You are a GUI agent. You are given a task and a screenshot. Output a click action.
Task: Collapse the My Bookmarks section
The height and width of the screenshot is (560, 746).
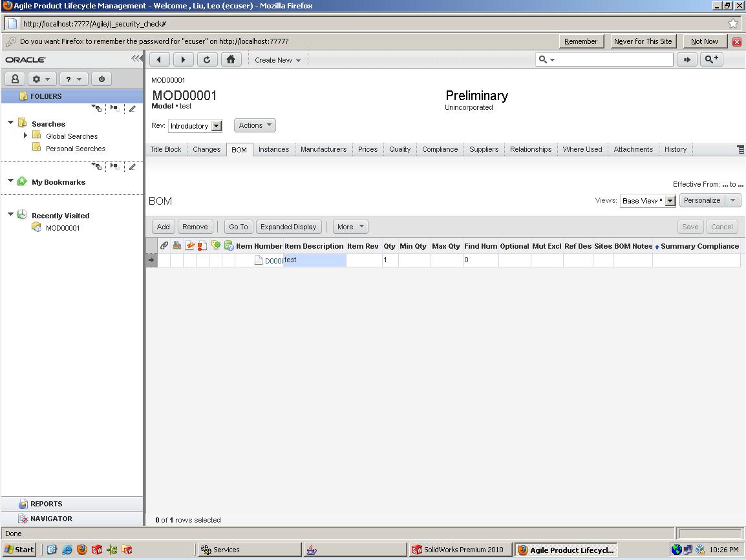click(10, 181)
